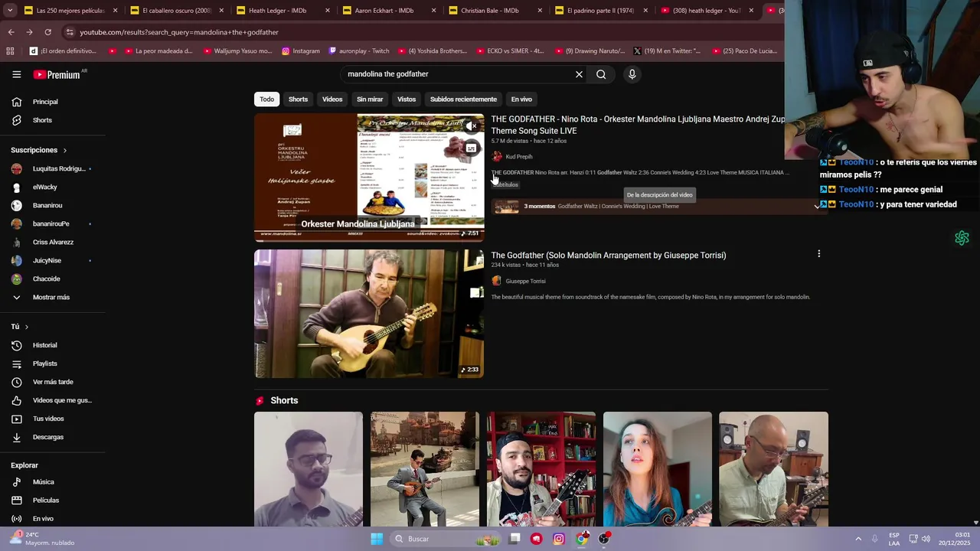Expand the 3 momentos chevron
980x551 pixels.
(817, 207)
